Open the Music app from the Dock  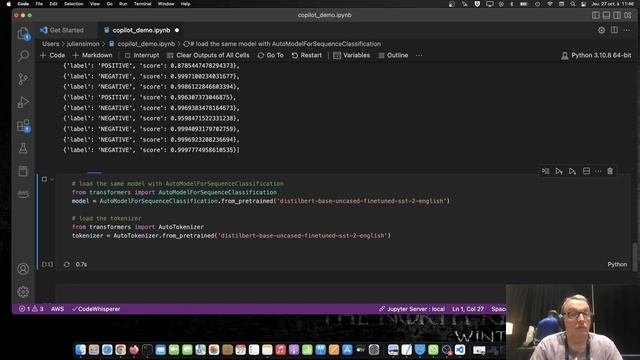(280, 350)
